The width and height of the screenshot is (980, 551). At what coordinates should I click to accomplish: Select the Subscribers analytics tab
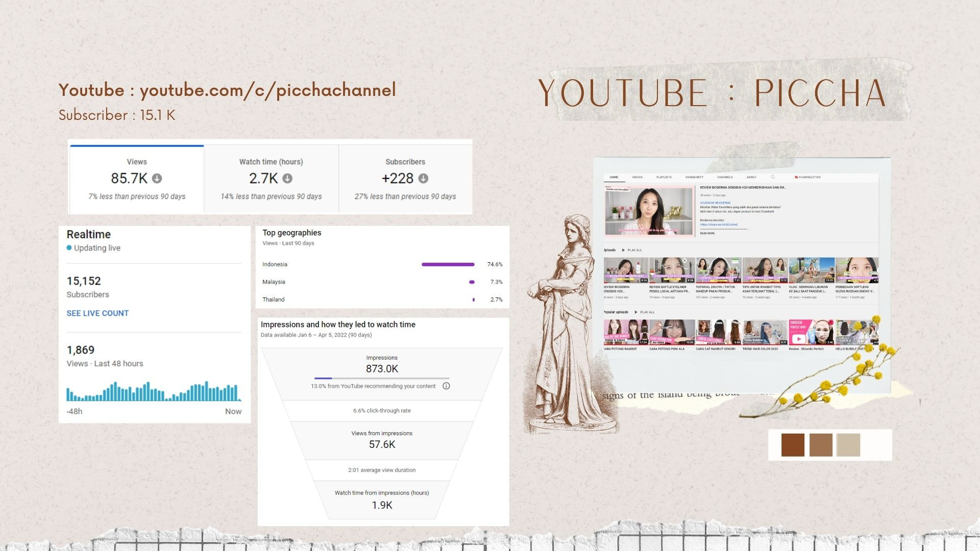tap(405, 179)
